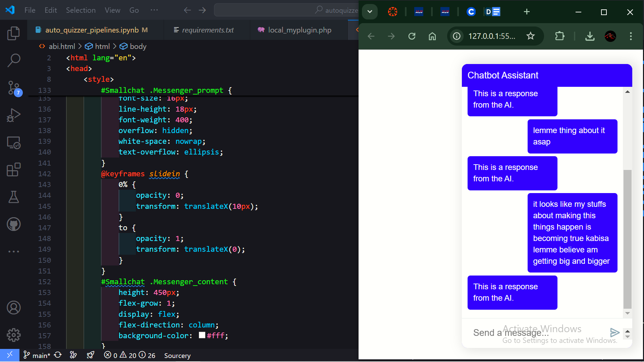Bookmark page with the star icon
Viewport: 644px width, 362px height.
click(530, 36)
